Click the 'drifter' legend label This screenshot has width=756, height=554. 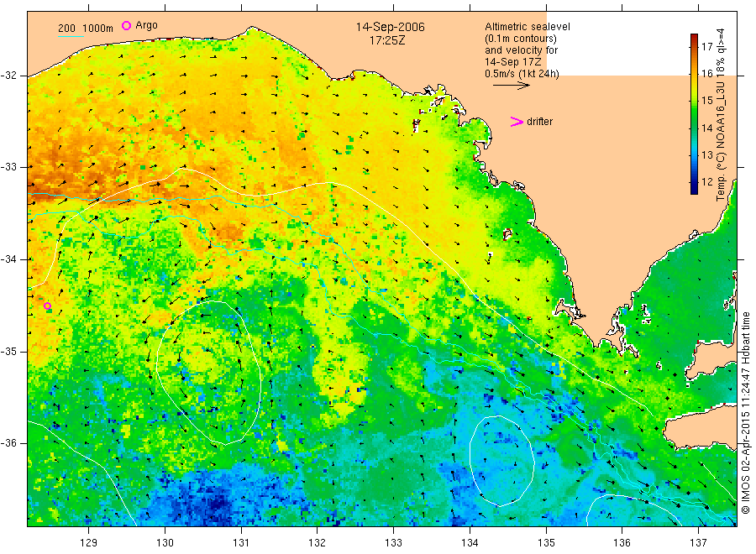click(539, 122)
